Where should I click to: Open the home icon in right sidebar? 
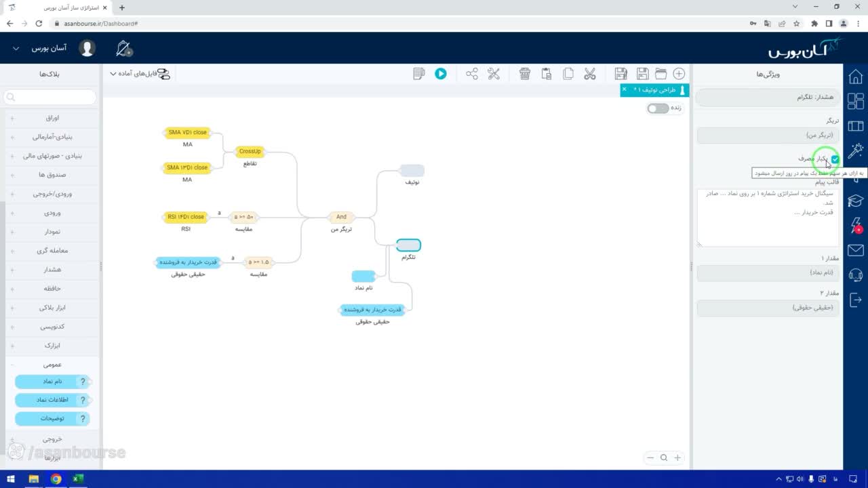click(x=856, y=76)
